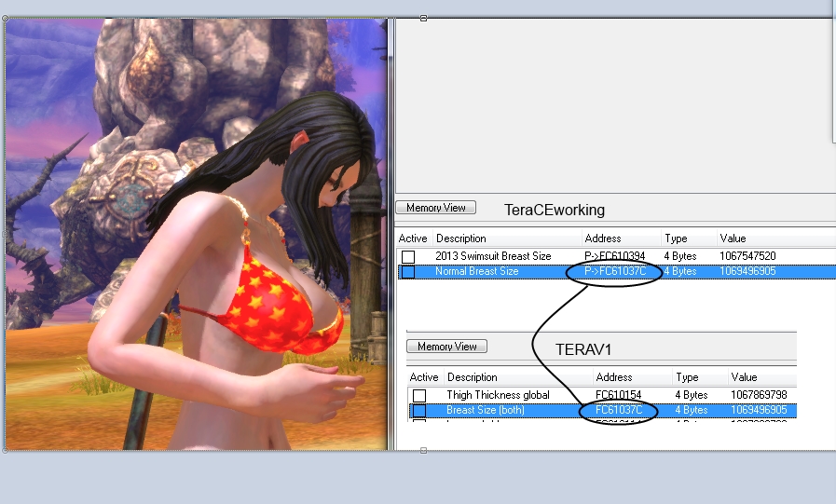
Task: Click the Value column header in TeraCEworking table
Action: [732, 238]
